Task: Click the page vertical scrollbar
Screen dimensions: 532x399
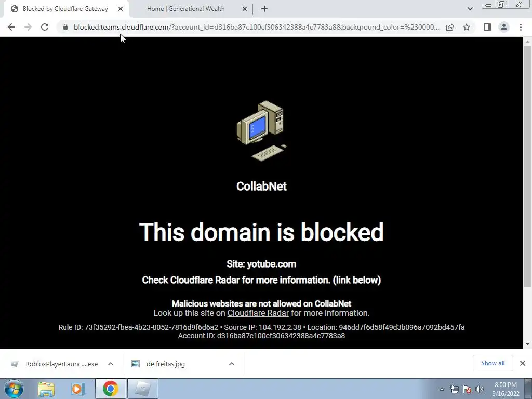Action: point(527,167)
